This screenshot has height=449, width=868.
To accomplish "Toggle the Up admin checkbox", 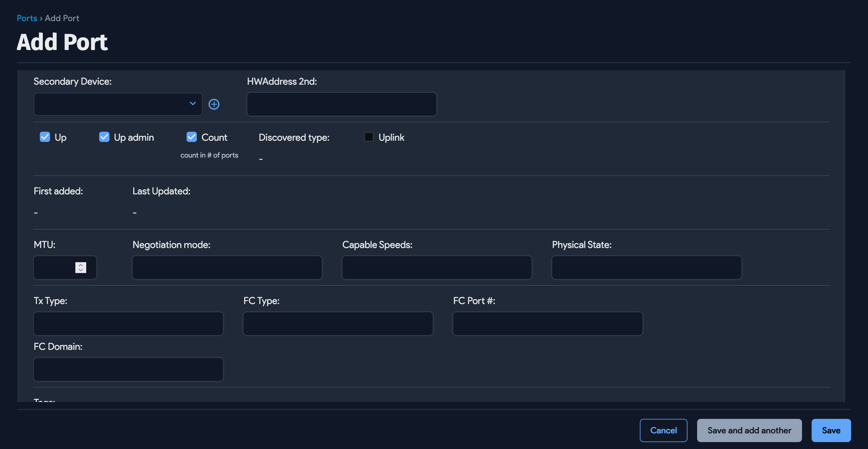I will pyautogui.click(x=104, y=137).
